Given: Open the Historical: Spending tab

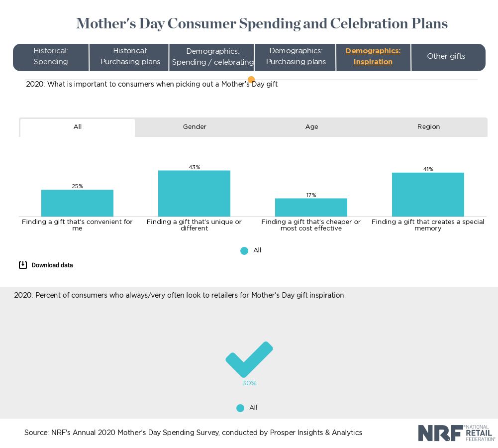Looking at the screenshot, I should pyautogui.click(x=51, y=56).
